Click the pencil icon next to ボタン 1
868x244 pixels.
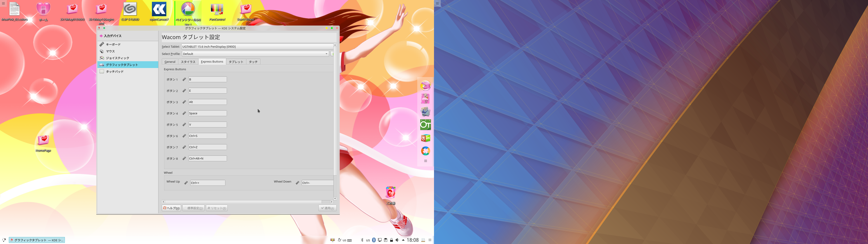[x=184, y=80]
